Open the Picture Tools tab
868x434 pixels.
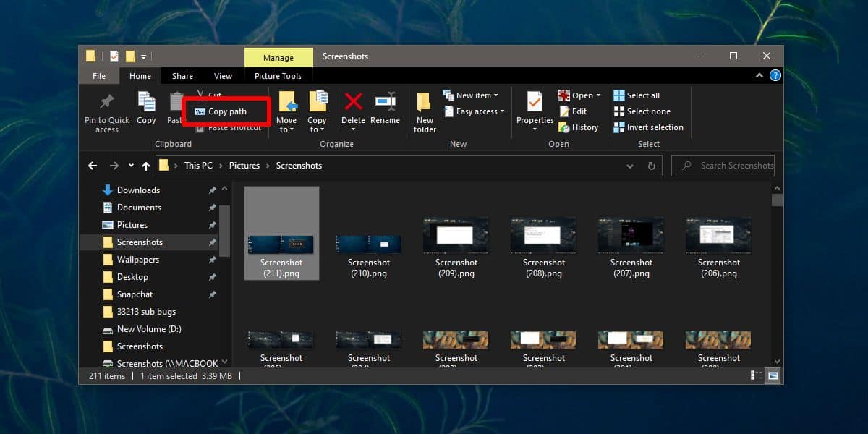(278, 76)
